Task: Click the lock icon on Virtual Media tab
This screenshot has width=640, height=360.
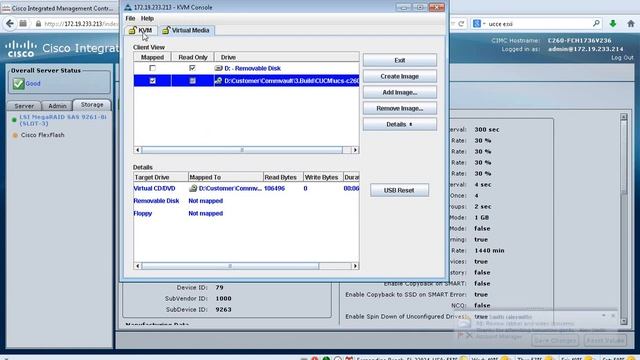Action: [166, 30]
